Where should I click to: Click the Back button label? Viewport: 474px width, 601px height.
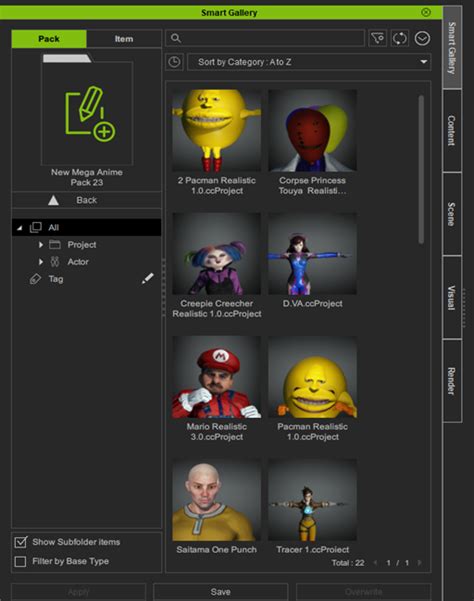point(87,200)
